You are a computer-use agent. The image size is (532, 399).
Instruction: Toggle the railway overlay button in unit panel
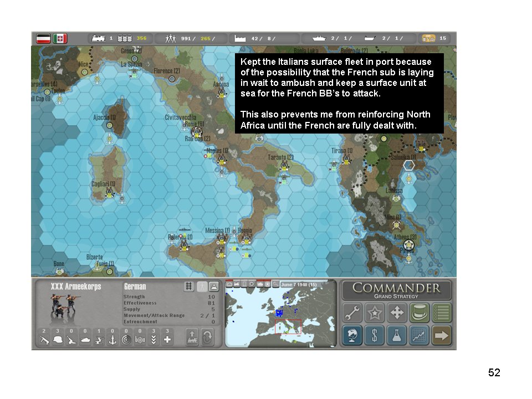pyautogui.click(x=189, y=287)
